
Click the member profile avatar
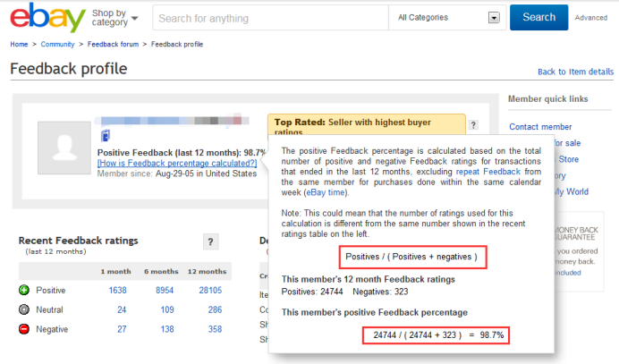tap(63, 148)
